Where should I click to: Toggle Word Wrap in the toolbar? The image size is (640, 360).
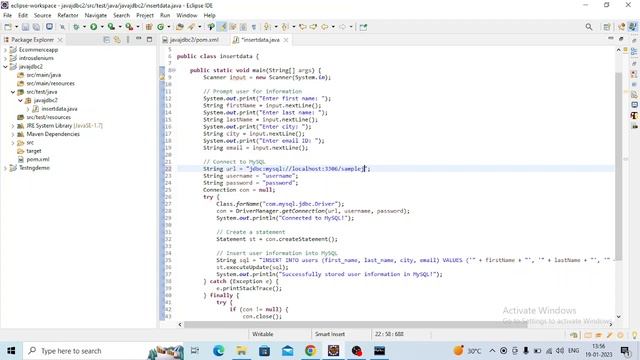[233, 27]
